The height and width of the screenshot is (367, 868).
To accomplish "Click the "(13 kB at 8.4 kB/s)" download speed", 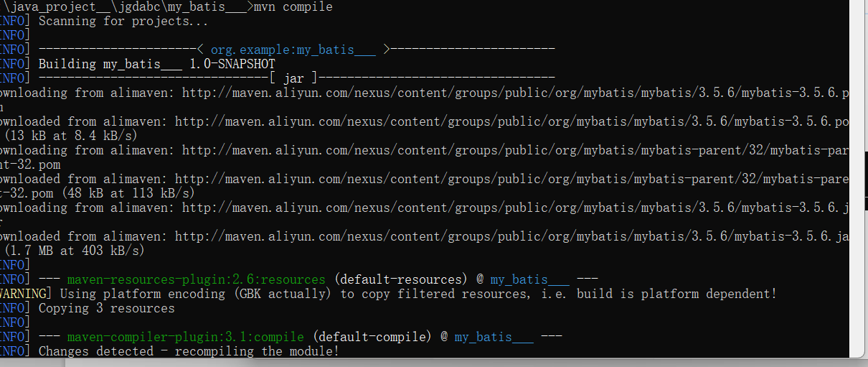I will click(x=71, y=136).
